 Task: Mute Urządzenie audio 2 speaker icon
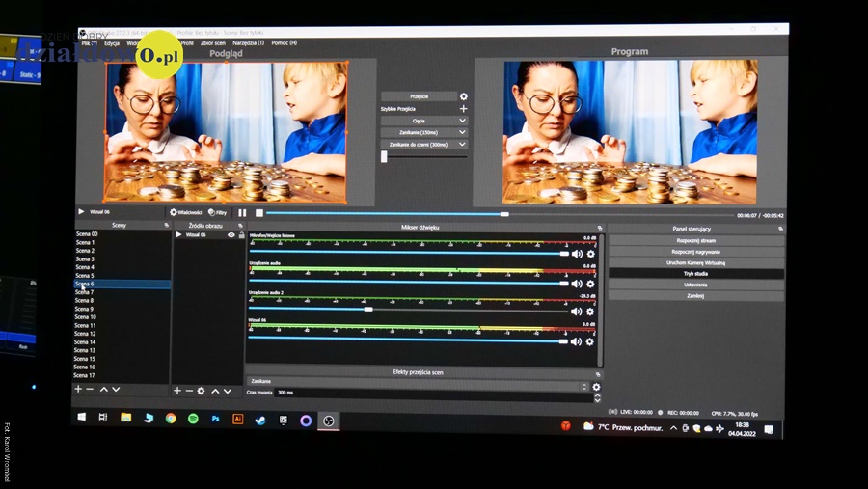(577, 312)
